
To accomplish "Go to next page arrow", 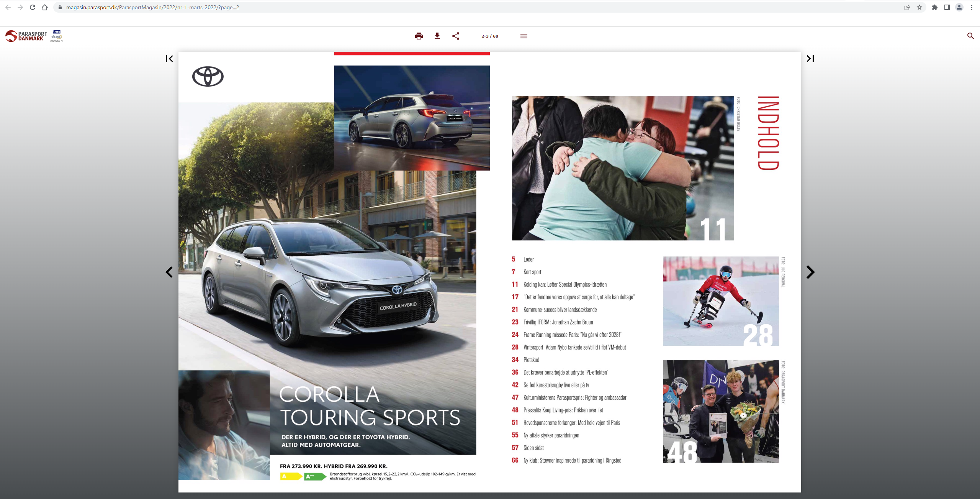I will point(810,272).
